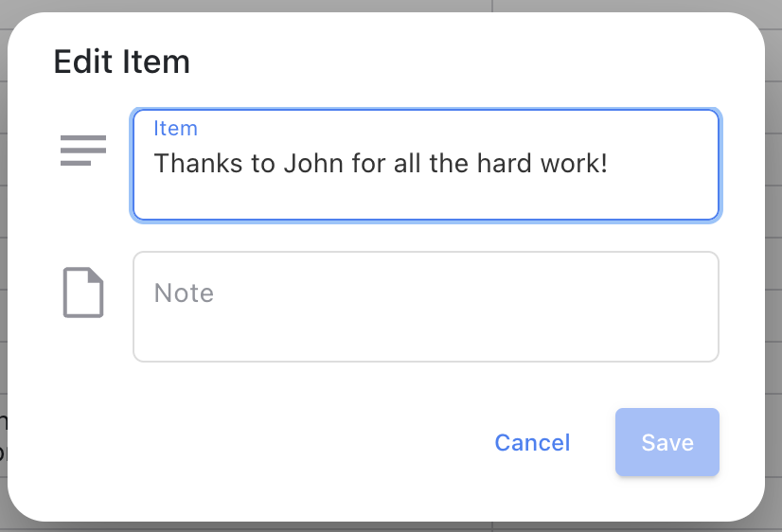Click the word "all" in the Item text

[407, 163]
